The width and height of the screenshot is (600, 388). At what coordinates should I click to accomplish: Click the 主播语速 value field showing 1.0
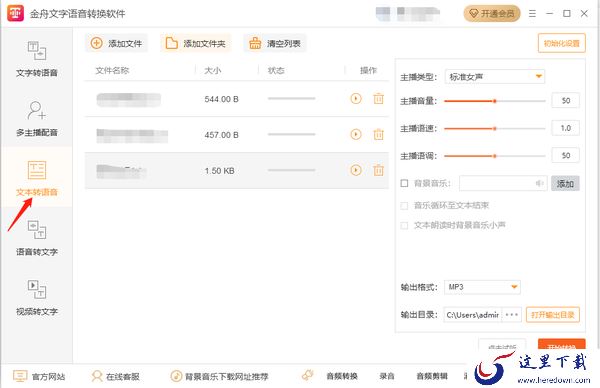(566, 128)
